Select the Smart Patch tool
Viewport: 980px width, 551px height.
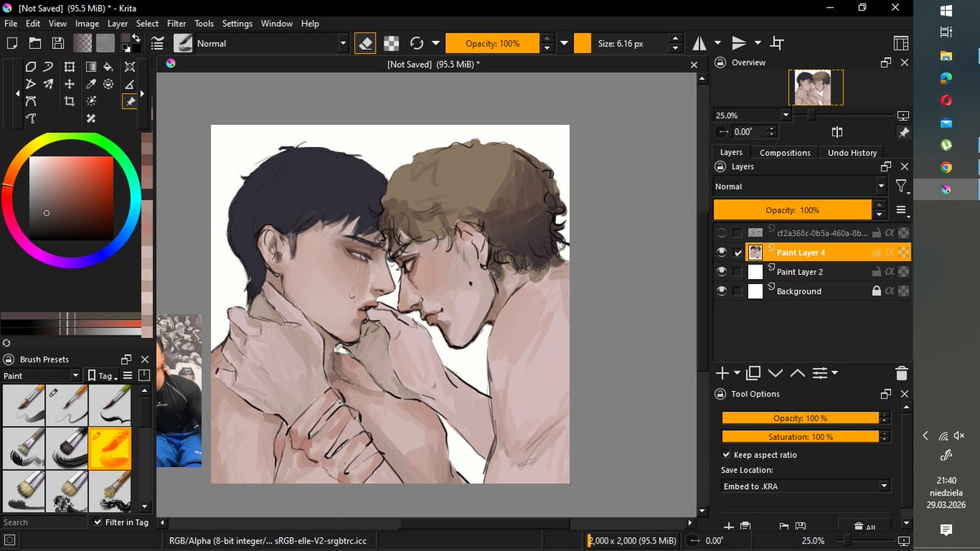[91, 118]
